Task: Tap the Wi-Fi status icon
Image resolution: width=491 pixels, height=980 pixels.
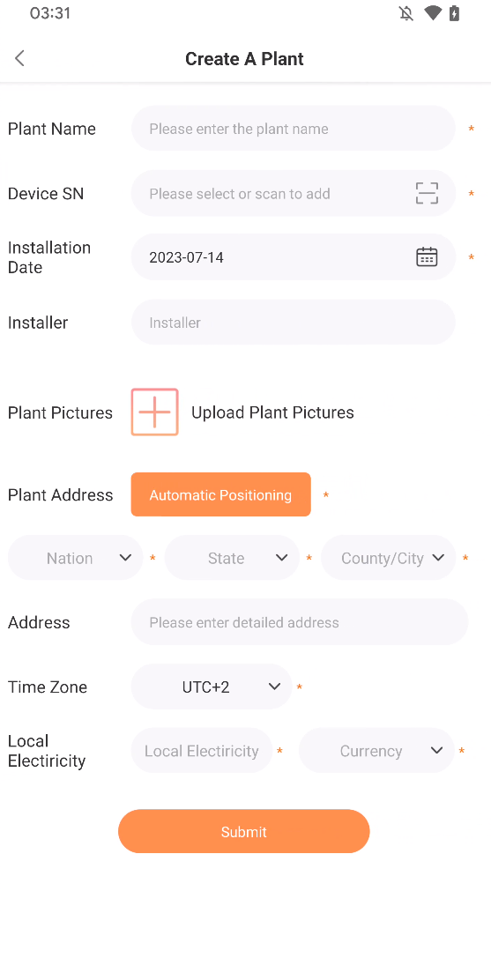Action: click(x=432, y=13)
